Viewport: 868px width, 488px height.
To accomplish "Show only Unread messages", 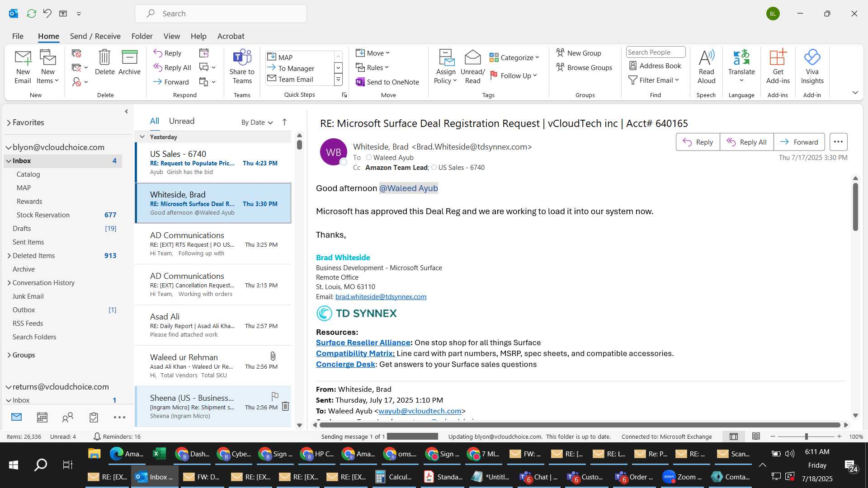I will coord(182,121).
